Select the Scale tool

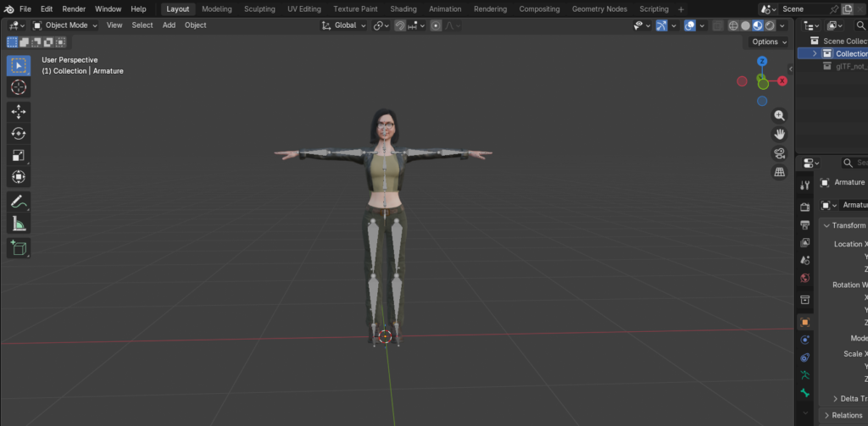tap(19, 156)
